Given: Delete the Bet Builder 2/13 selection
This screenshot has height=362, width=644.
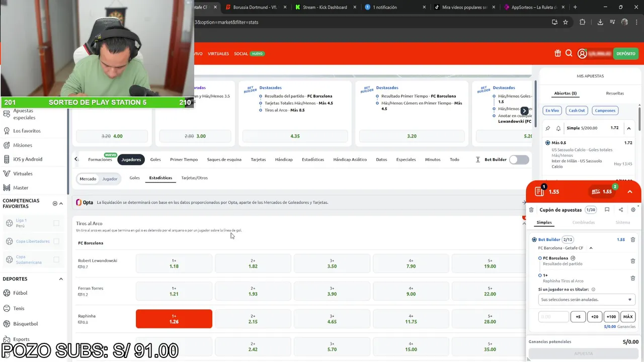Looking at the screenshot, I should [633, 239].
